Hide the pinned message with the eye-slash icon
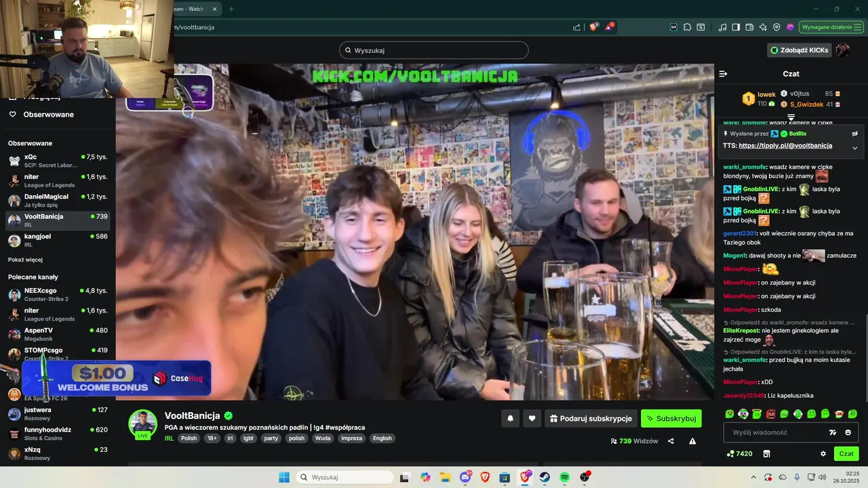 (x=854, y=134)
